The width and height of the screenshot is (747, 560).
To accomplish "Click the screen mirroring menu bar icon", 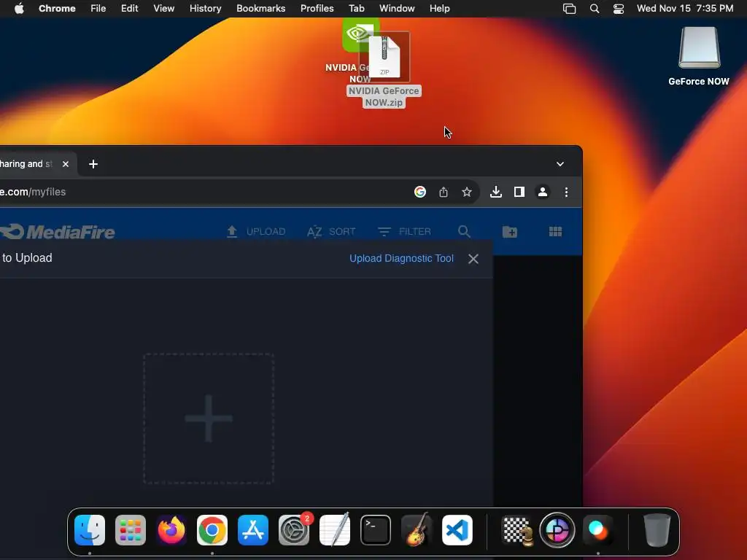I will pyautogui.click(x=569, y=8).
